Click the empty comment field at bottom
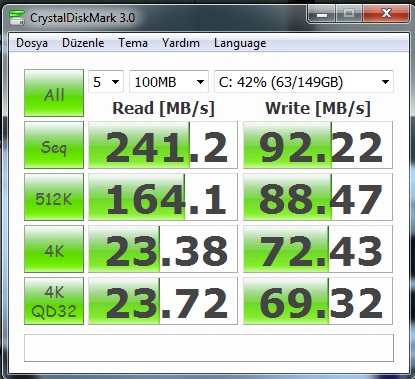This screenshot has height=379, width=415. point(209,348)
